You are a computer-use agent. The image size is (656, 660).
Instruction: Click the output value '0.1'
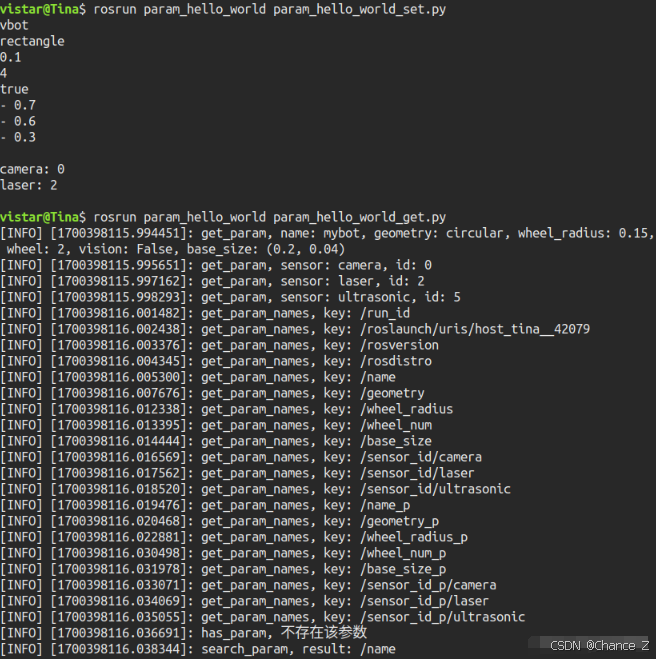11,57
